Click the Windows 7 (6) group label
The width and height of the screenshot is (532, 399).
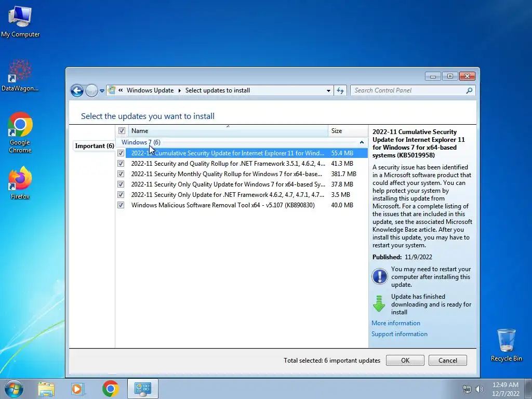coord(141,142)
